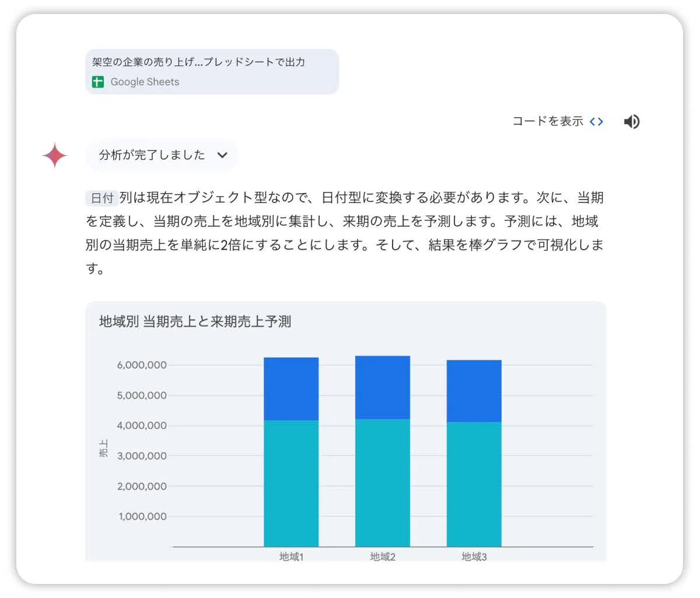This screenshot has height=598, width=700.
Task: Click the 日付 inline code label
Action: pyautogui.click(x=102, y=198)
